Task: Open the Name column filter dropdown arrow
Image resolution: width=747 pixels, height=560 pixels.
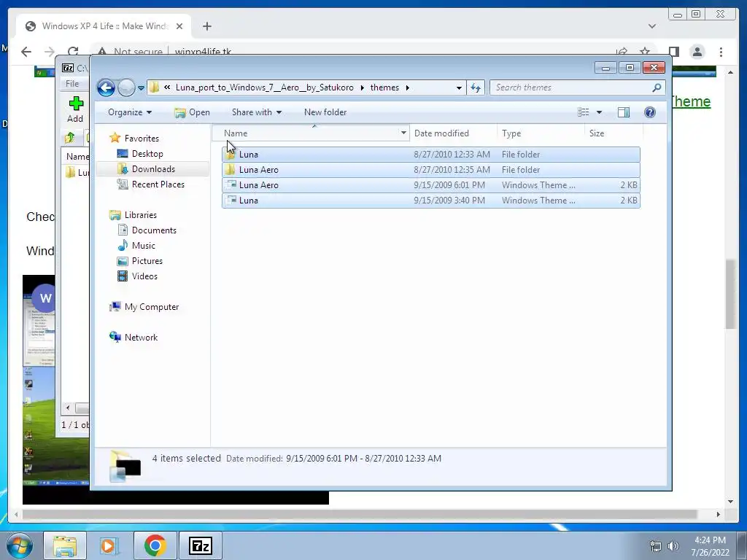Action: 403,133
